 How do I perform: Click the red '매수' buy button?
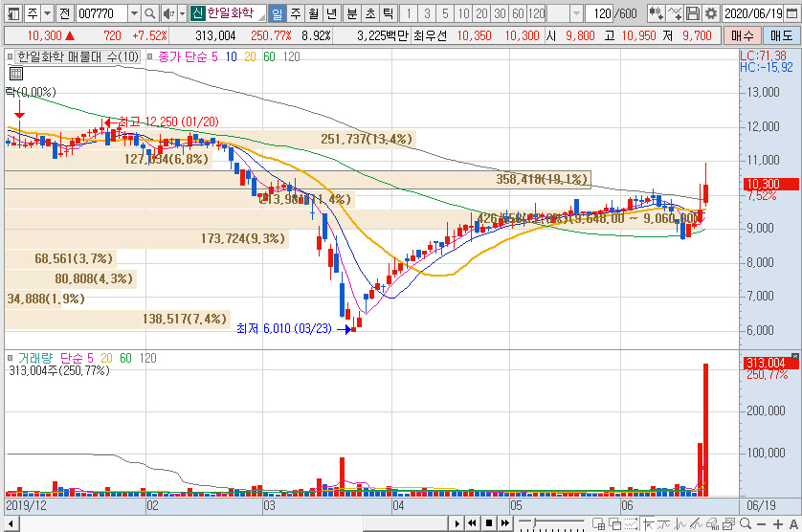(x=742, y=35)
